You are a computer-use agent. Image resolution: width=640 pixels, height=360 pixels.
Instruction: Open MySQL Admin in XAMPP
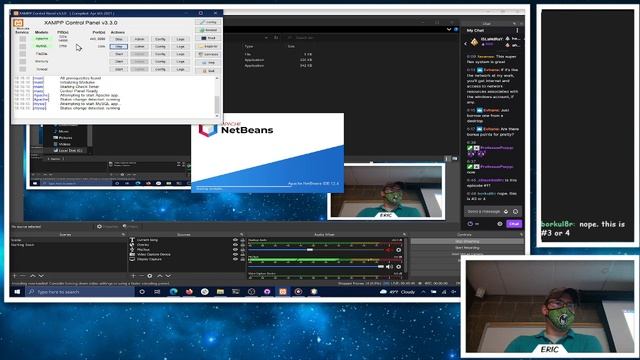coord(139,47)
